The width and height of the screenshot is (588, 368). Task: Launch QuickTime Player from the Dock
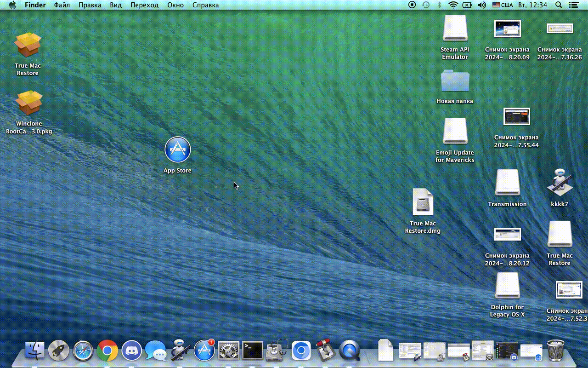pos(350,351)
